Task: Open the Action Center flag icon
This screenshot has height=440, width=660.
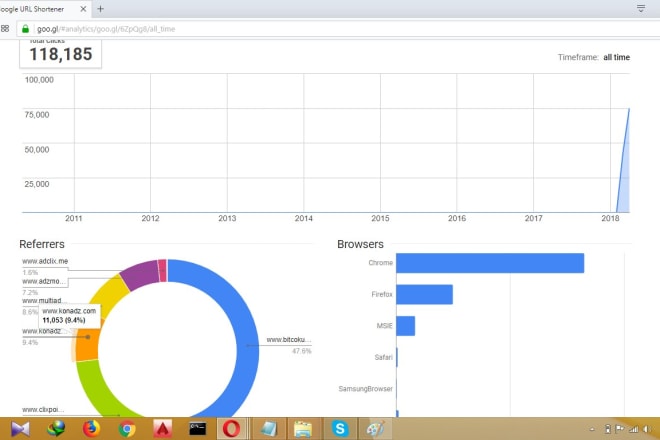Action: tap(620, 429)
